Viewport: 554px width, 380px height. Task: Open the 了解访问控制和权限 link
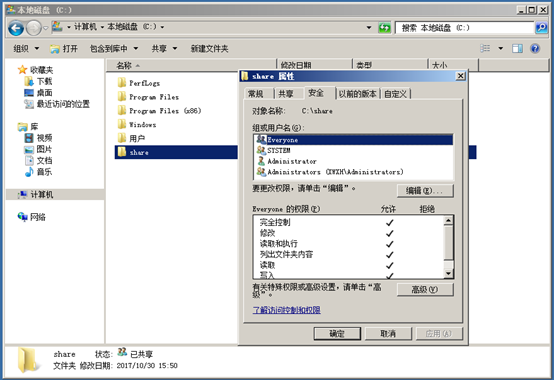(x=287, y=310)
